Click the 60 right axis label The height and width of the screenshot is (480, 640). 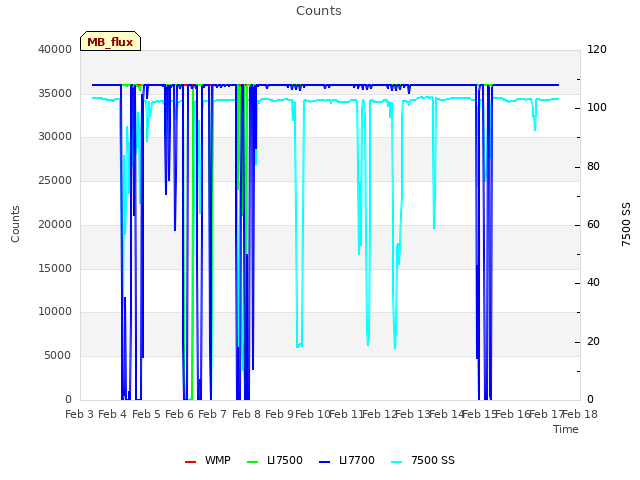point(593,224)
